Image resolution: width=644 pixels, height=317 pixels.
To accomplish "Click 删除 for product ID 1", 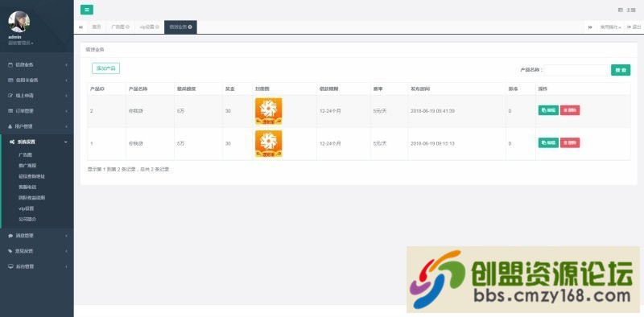I will pyautogui.click(x=570, y=143).
